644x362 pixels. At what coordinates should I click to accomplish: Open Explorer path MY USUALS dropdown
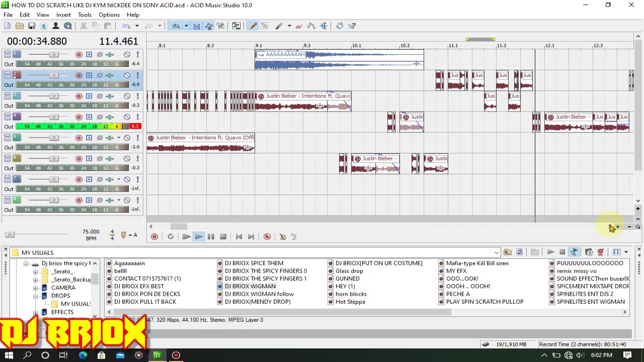click(x=497, y=253)
